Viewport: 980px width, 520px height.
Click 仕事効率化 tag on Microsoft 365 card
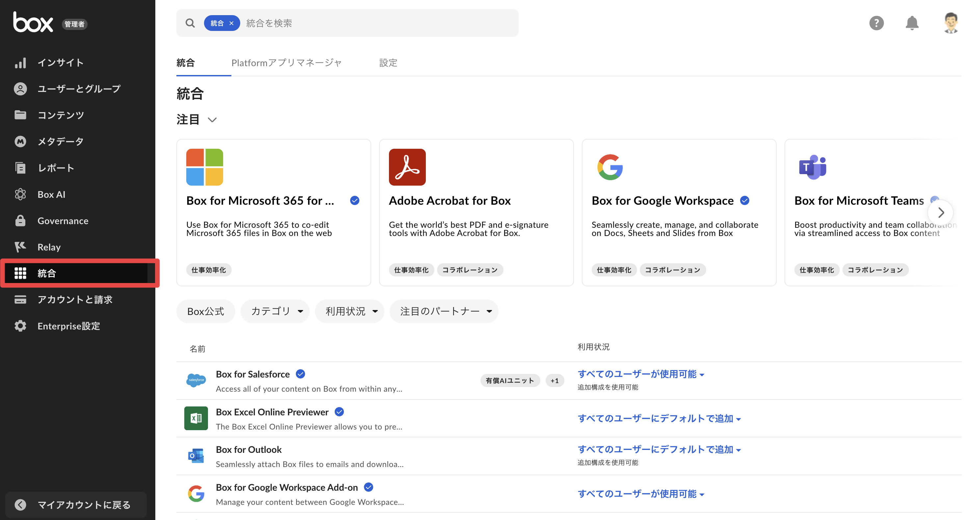click(x=209, y=270)
